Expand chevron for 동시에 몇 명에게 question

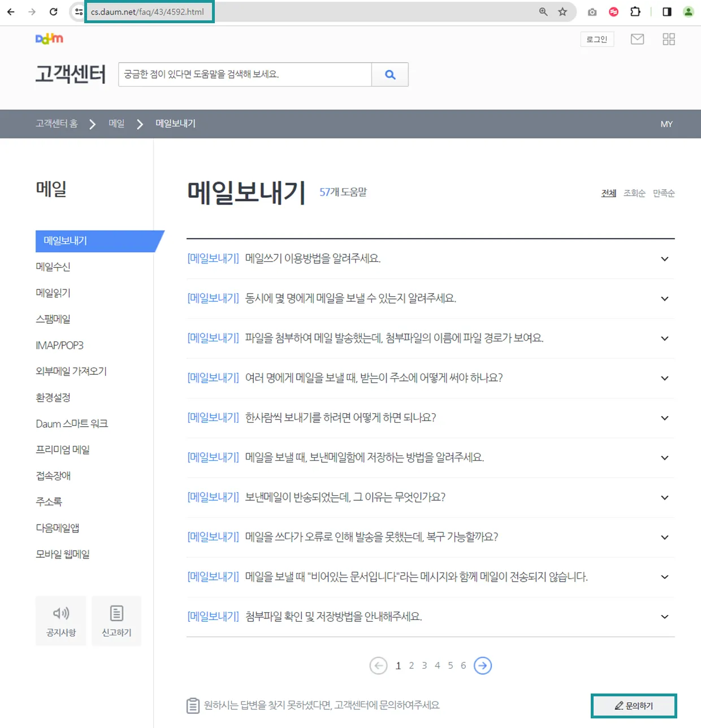(x=665, y=298)
